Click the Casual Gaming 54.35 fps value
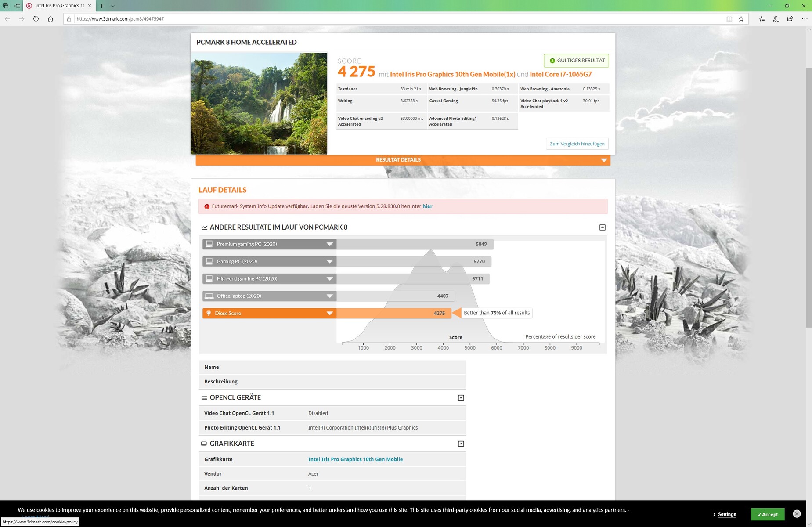The width and height of the screenshot is (812, 527). tap(500, 101)
